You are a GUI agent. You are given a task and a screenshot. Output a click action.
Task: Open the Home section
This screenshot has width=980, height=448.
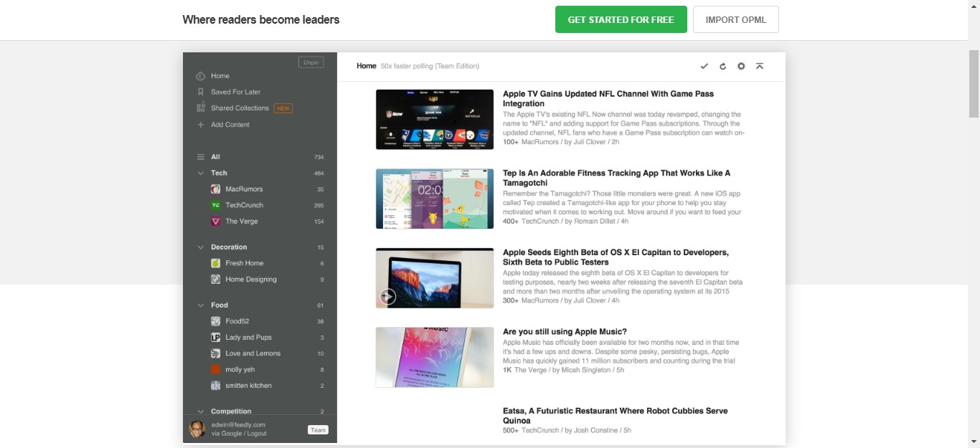point(220,76)
